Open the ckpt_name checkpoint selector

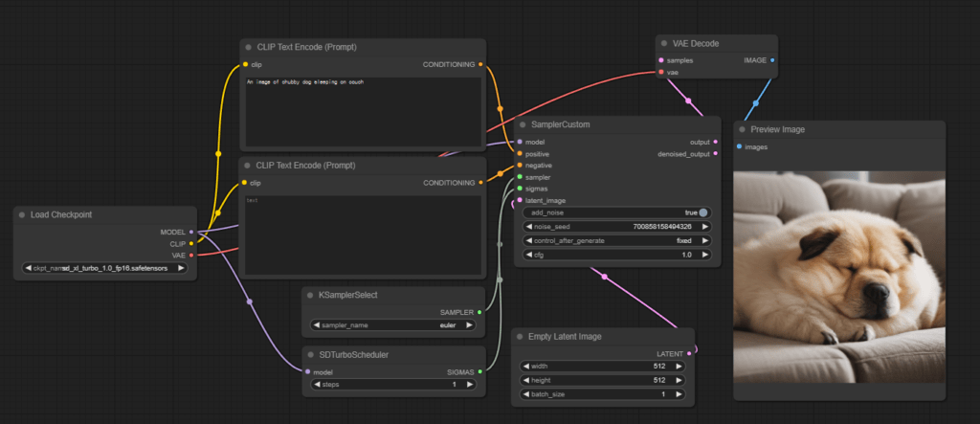coord(105,268)
